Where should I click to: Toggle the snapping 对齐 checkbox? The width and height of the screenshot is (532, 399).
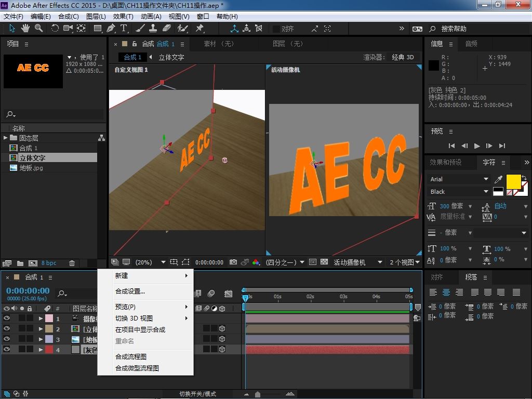[276, 29]
